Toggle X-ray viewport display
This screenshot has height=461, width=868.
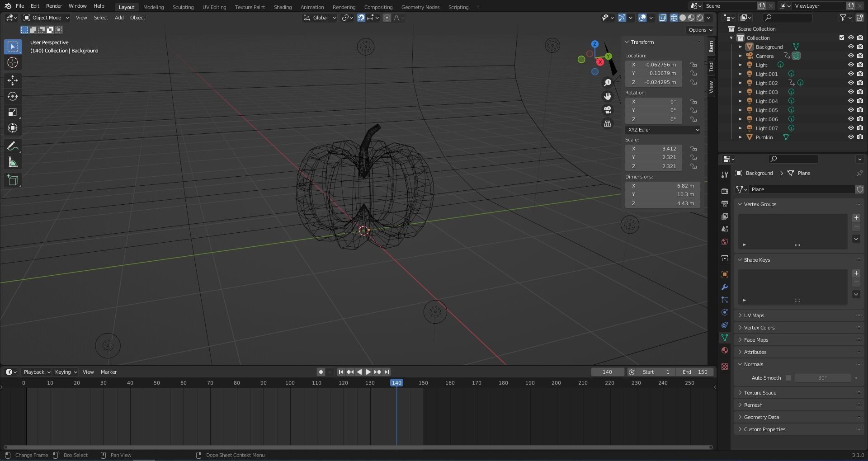click(662, 18)
